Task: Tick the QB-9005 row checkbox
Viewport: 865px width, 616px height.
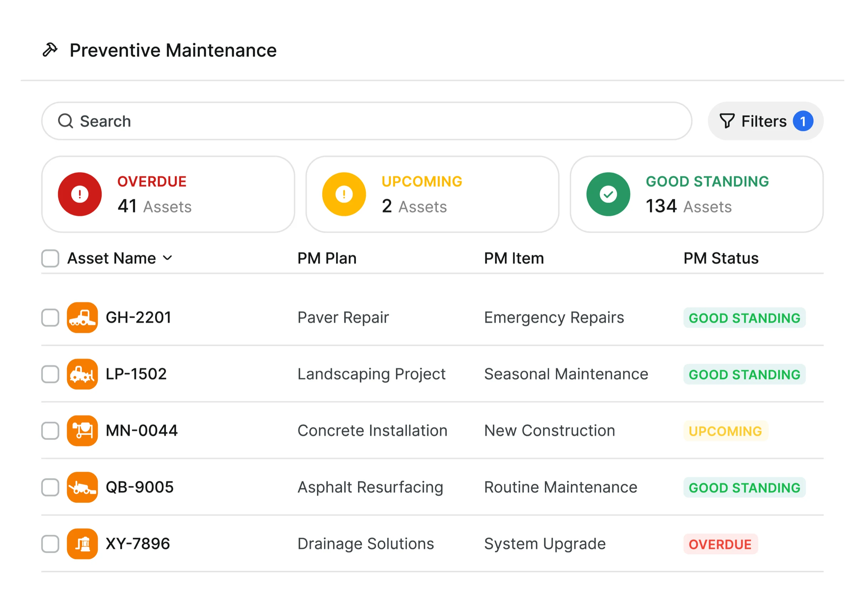Action: click(x=50, y=487)
